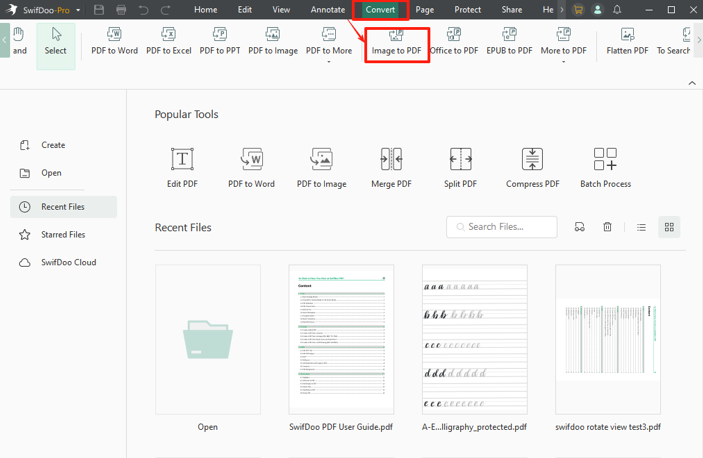Open Compress PDF tool
The image size is (703, 458).
click(x=533, y=168)
